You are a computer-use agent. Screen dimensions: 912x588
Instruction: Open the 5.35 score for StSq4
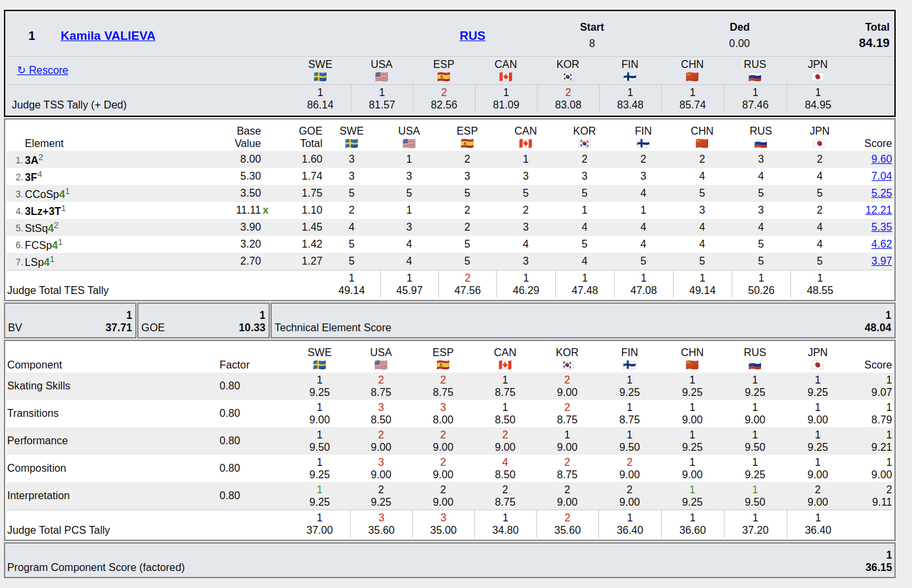(x=881, y=227)
